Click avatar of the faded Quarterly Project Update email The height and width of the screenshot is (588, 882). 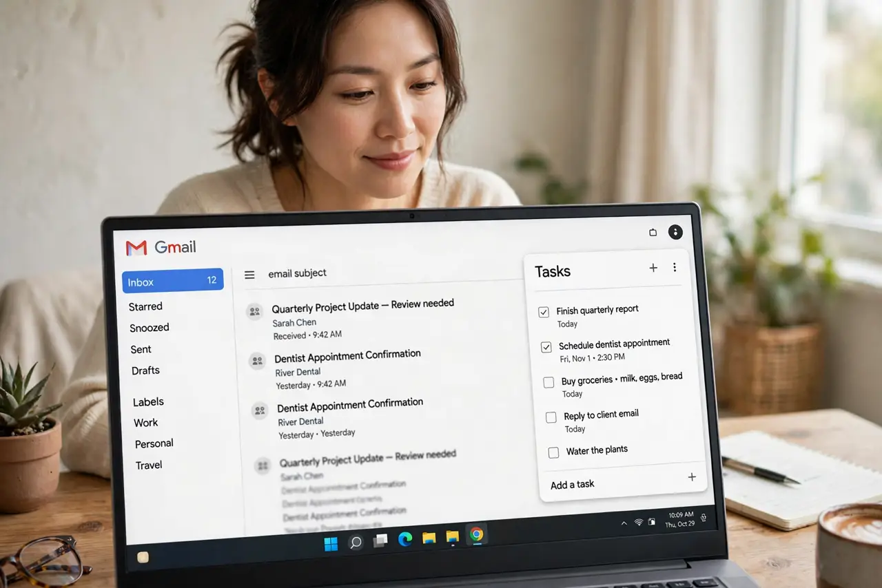point(263,466)
